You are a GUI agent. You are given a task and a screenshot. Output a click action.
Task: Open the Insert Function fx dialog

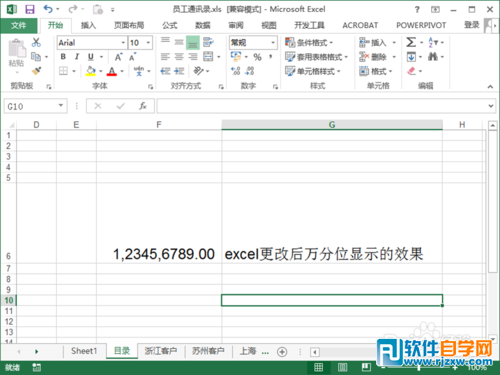(x=143, y=106)
